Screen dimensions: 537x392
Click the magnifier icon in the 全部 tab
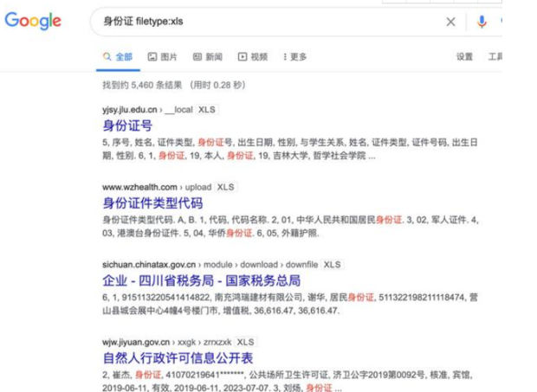point(107,56)
